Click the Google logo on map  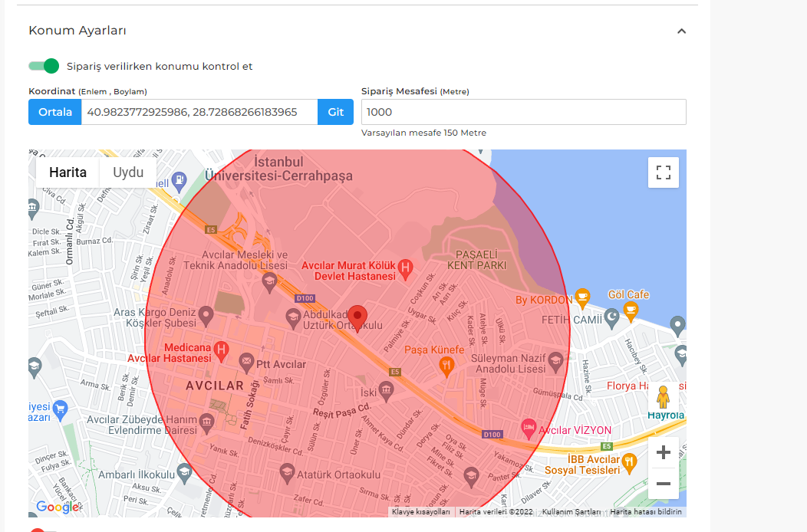(58, 507)
